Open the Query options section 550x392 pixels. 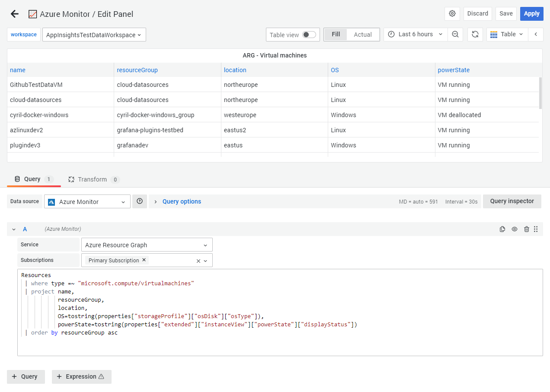click(182, 201)
